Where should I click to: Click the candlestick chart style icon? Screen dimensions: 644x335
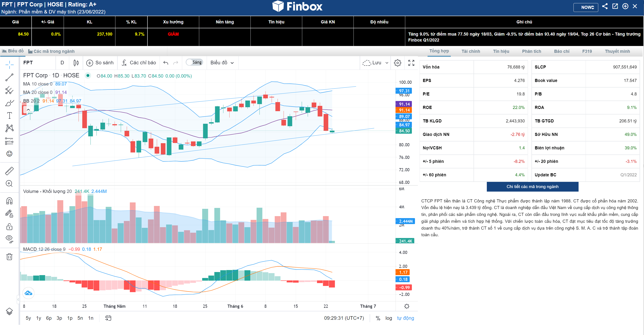(76, 63)
